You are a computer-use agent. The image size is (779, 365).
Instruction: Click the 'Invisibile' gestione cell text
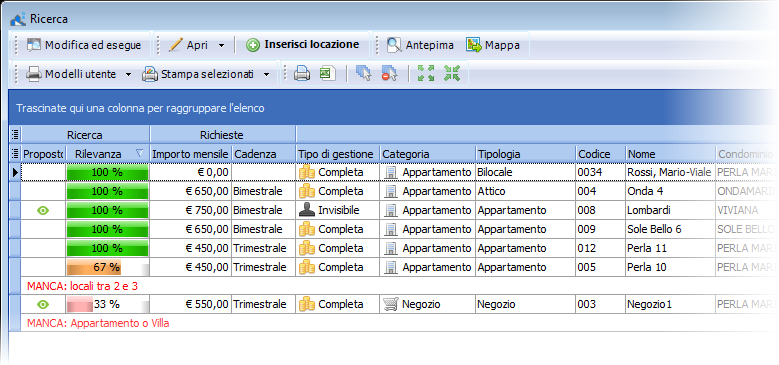click(339, 211)
